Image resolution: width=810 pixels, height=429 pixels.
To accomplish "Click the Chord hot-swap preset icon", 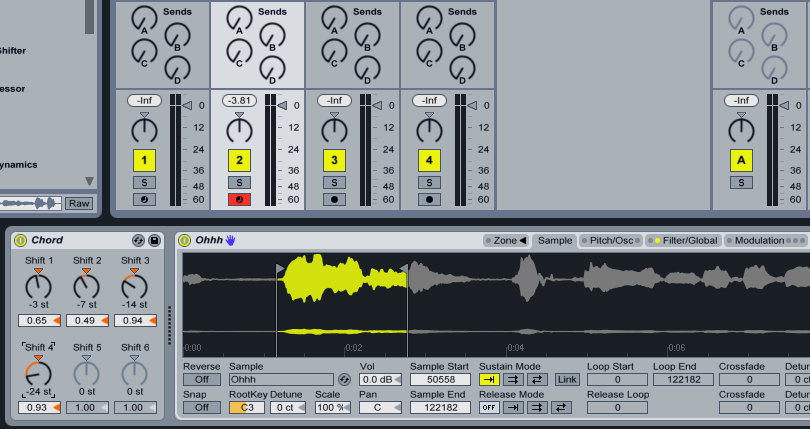I will [x=138, y=241].
